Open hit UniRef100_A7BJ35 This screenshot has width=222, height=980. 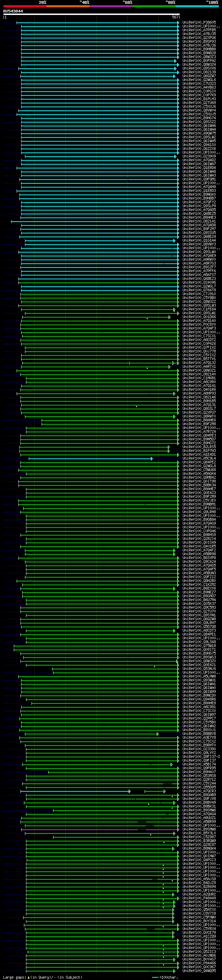pos(199,34)
